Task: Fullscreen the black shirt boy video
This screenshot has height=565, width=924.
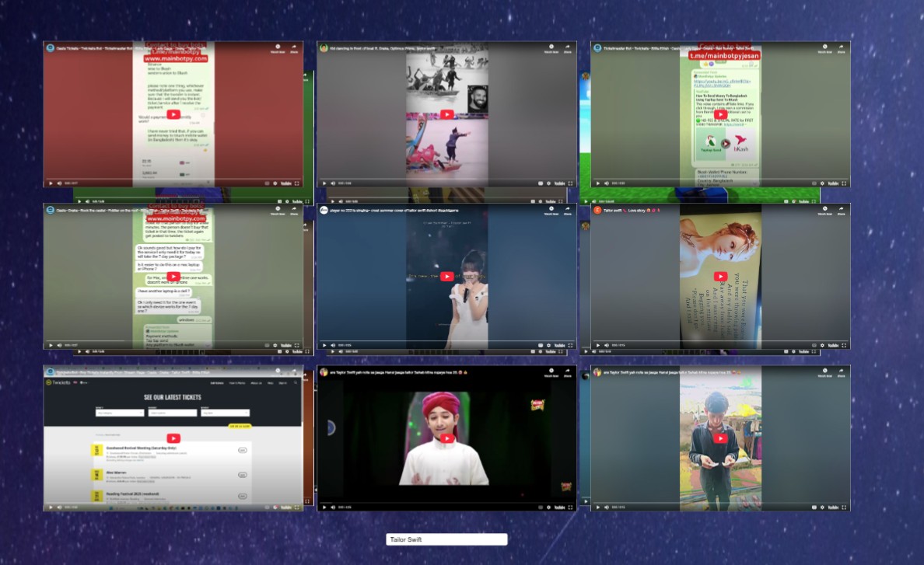Action: [x=844, y=507]
